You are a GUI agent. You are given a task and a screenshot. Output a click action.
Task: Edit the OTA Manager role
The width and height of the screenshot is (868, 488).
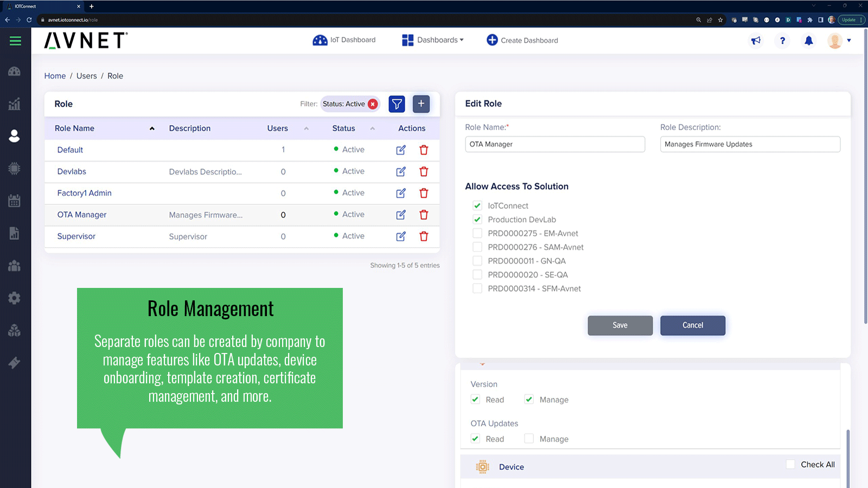[401, 215]
